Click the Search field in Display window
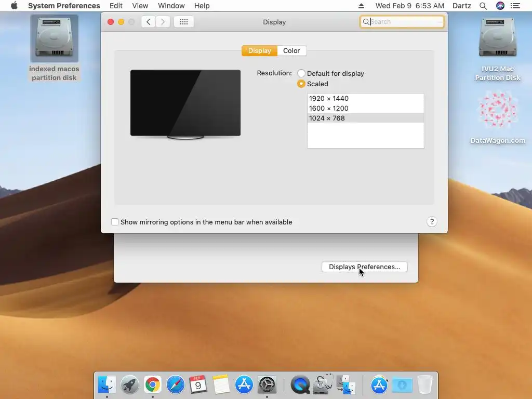This screenshot has width=532, height=399. 402,22
